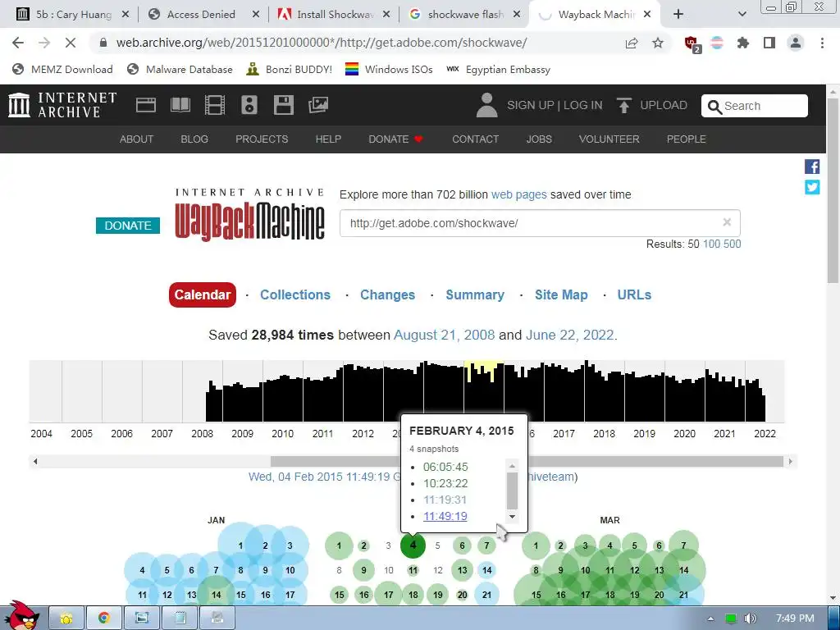Show 100 results
The image size is (840, 630).
(x=711, y=244)
